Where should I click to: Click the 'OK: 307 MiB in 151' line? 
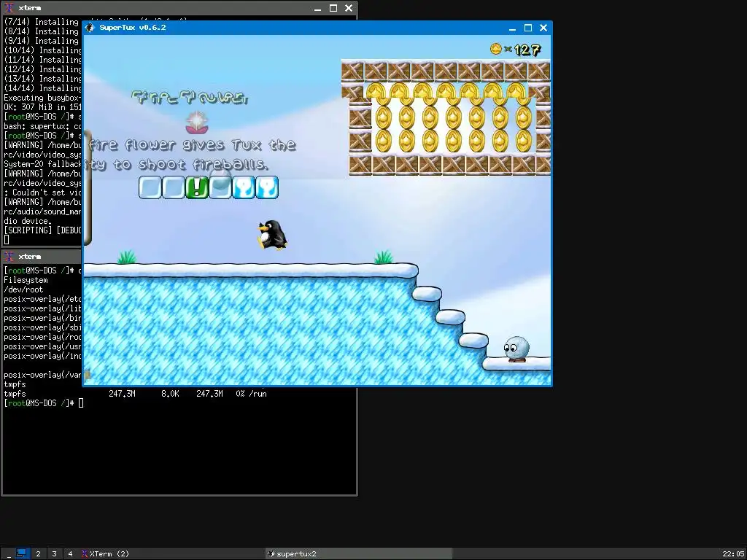coord(43,107)
